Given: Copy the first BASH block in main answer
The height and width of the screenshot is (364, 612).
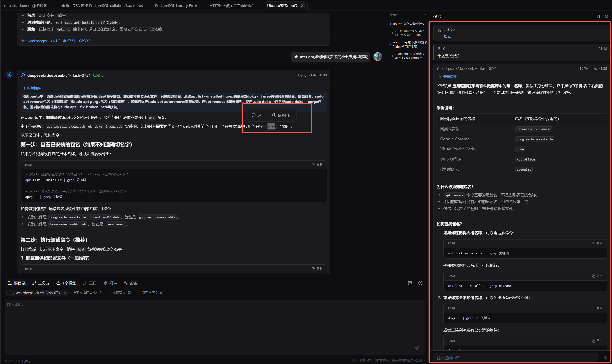Looking at the screenshot, I should click(317, 165).
